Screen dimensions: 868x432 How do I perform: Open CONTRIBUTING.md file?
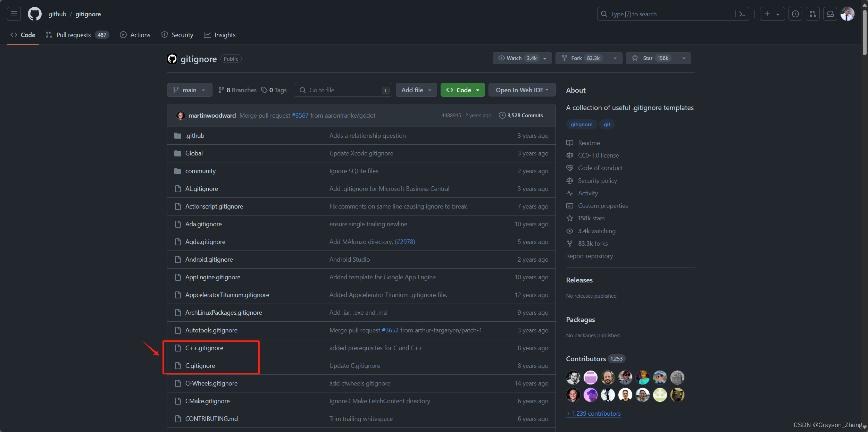point(211,419)
